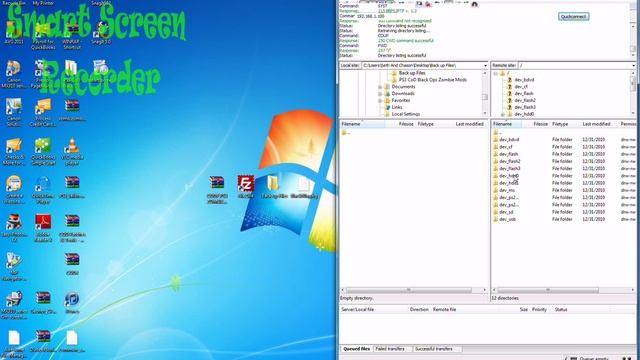Select dev_sd in the remote file list
Viewport: 640px width, 360px height.
(x=506, y=212)
